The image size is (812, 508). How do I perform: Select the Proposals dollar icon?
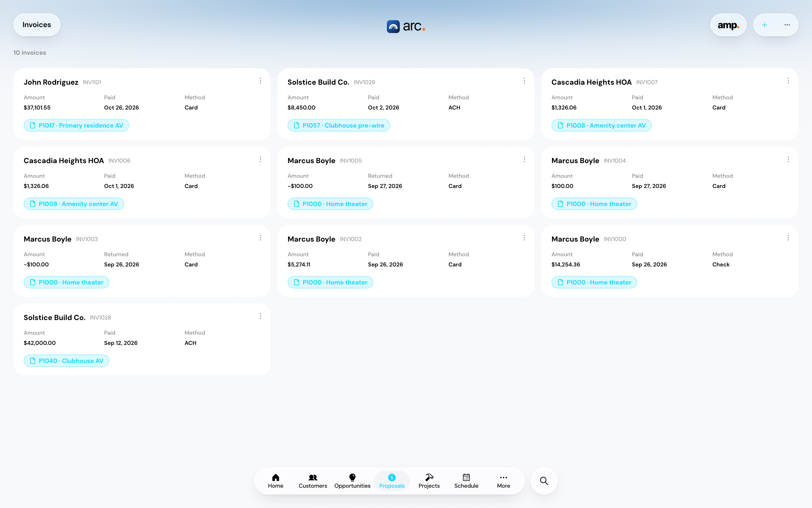pos(392,478)
